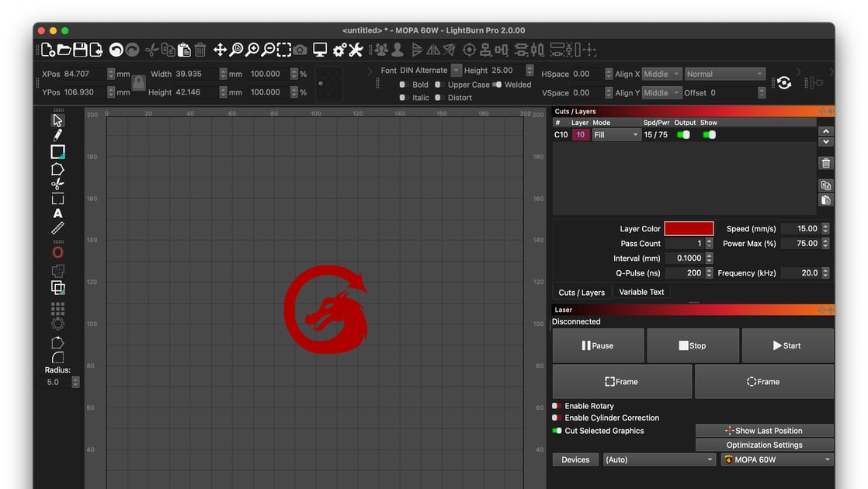Choose the Polygon tool in the sidebar

coord(57,168)
